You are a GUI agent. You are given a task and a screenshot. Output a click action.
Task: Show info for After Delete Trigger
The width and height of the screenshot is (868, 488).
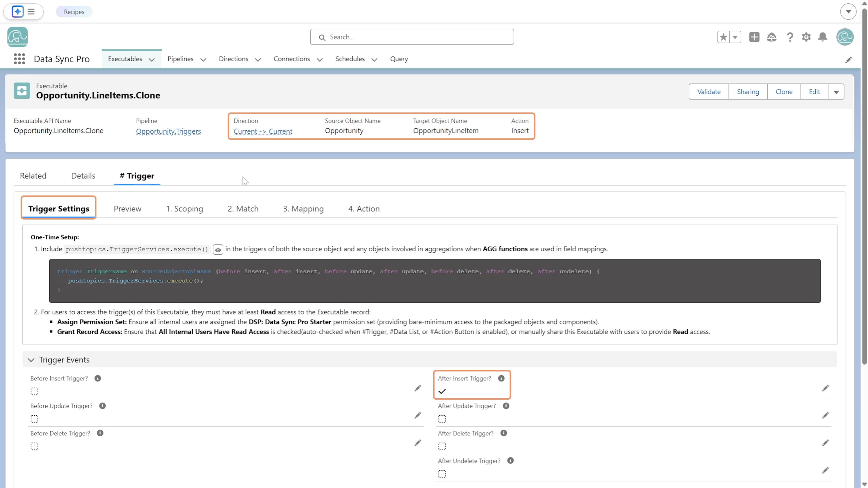pos(504,433)
